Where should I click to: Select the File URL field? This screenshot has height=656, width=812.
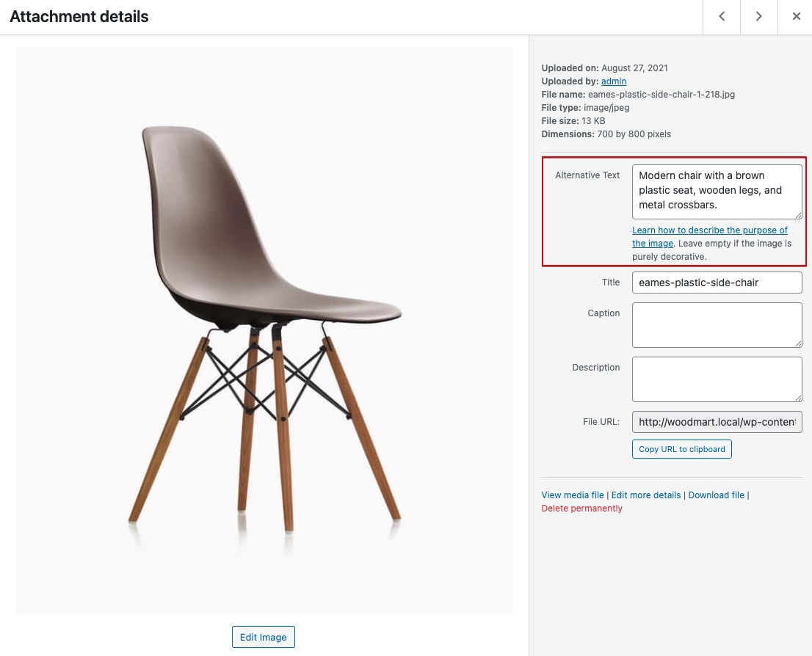pos(717,422)
